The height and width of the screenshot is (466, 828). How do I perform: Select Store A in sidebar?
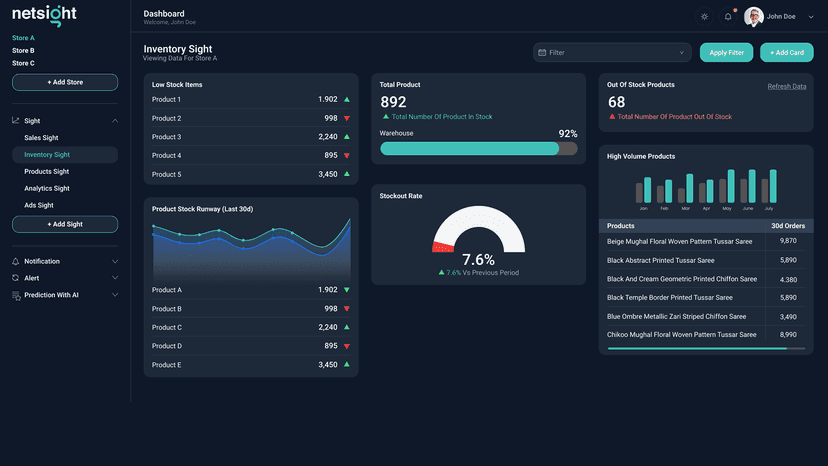click(23, 38)
